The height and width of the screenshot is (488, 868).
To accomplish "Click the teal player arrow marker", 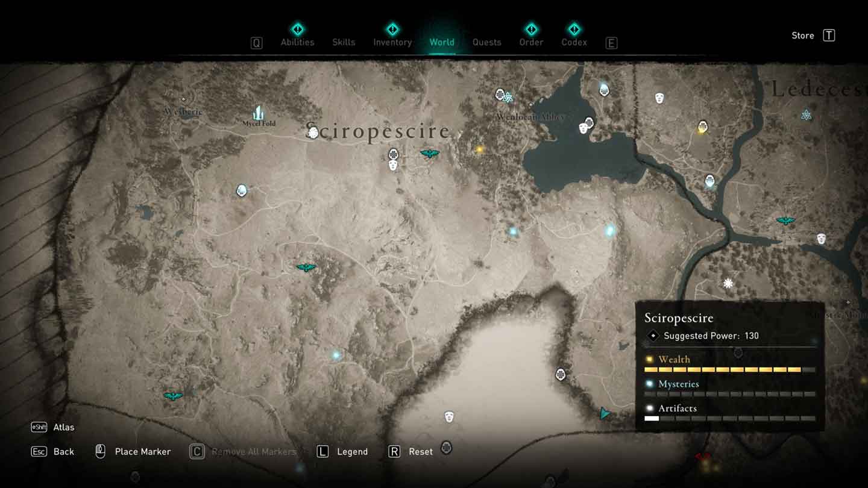I will (605, 413).
